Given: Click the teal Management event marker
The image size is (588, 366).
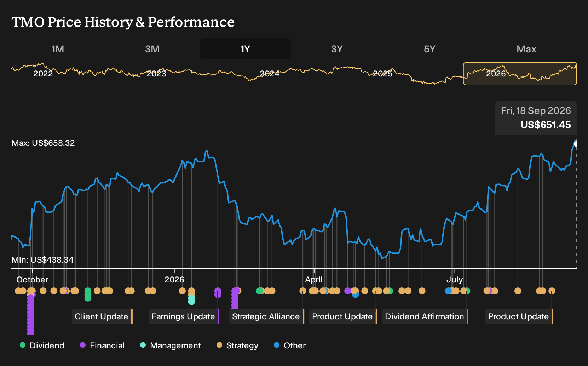Looking at the screenshot, I should point(191,300).
